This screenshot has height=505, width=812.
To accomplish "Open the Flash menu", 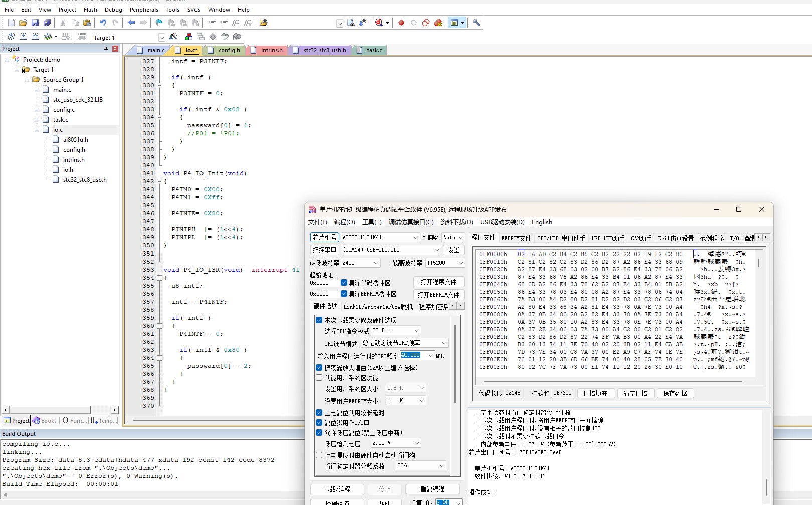I will [x=90, y=10].
